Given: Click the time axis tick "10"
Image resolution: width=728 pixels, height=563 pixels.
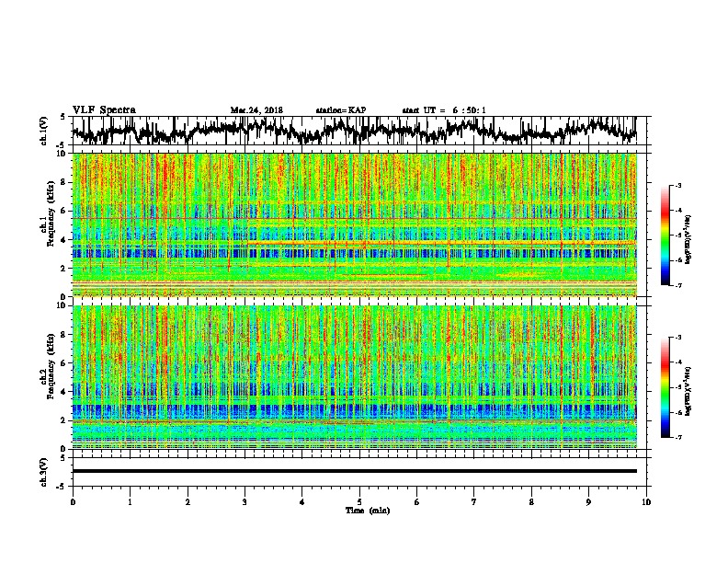Looking at the screenshot, I should (x=646, y=502).
